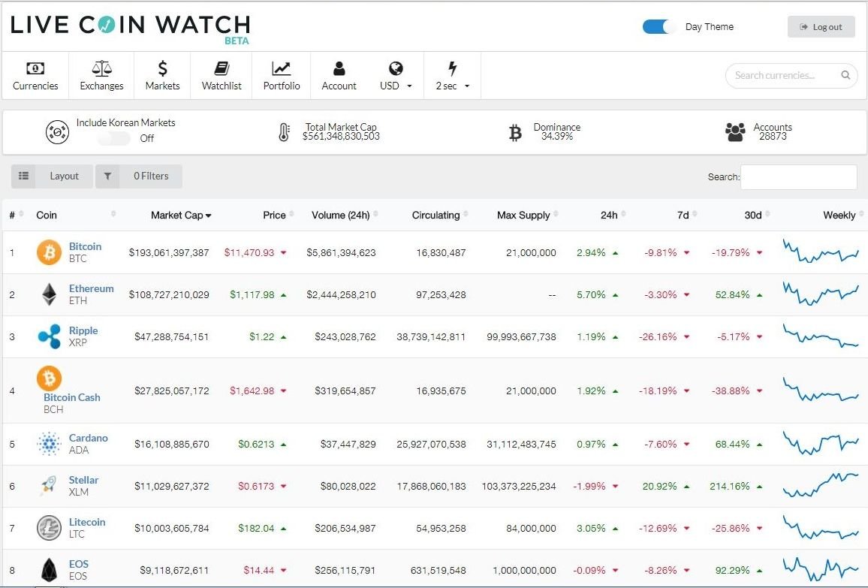The image size is (868, 588).
Task: Click Ethereum's weekly sparkline chart
Action: click(821, 293)
